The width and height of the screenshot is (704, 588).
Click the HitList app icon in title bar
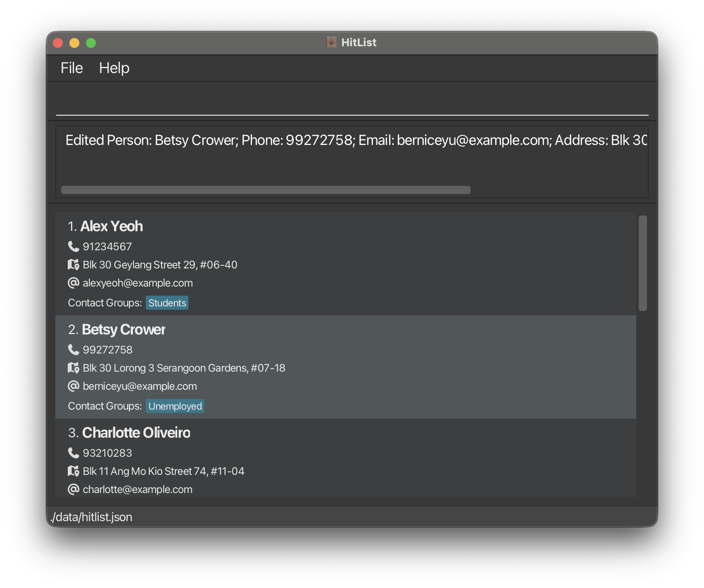pyautogui.click(x=331, y=42)
